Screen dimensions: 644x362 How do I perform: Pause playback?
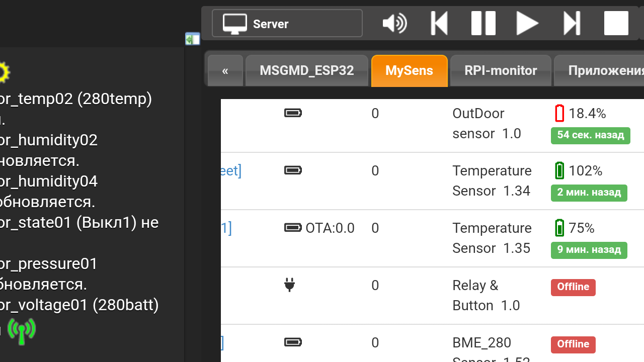coord(483,24)
